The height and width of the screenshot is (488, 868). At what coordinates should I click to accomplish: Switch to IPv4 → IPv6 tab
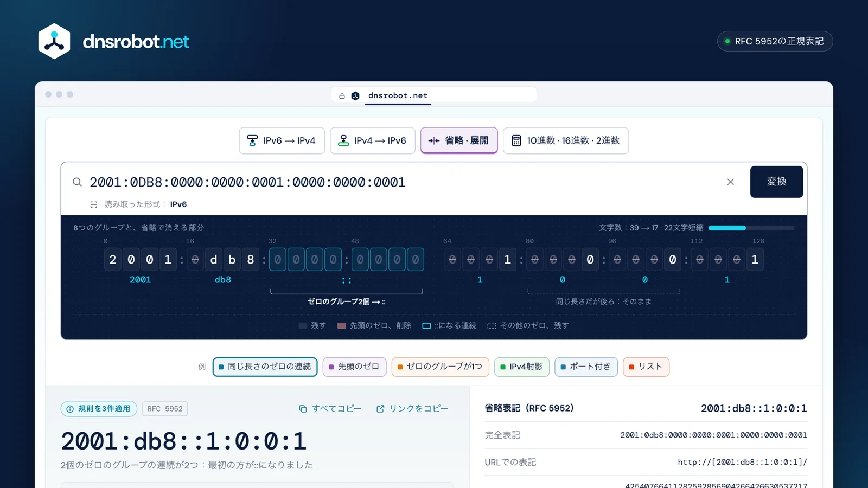pos(372,140)
